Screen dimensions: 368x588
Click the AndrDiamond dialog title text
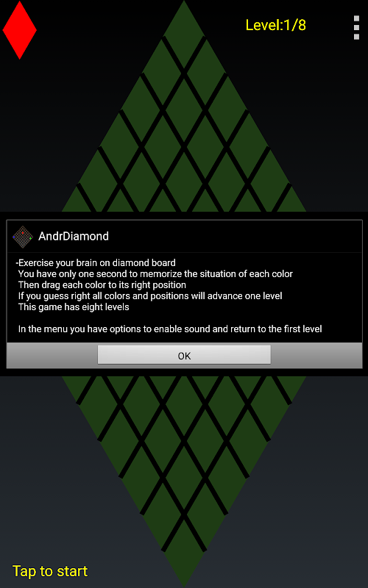(x=74, y=236)
